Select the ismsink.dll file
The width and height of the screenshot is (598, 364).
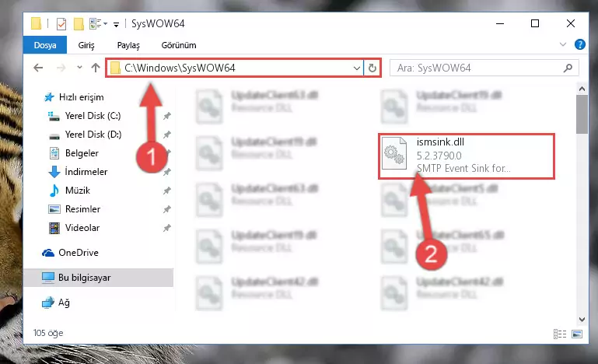[x=466, y=156]
